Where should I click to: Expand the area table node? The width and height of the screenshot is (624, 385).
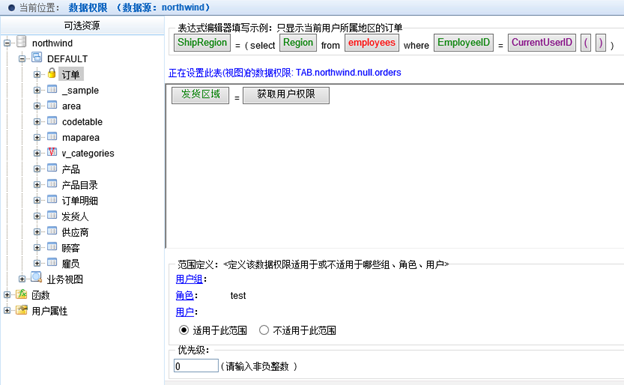tap(37, 106)
